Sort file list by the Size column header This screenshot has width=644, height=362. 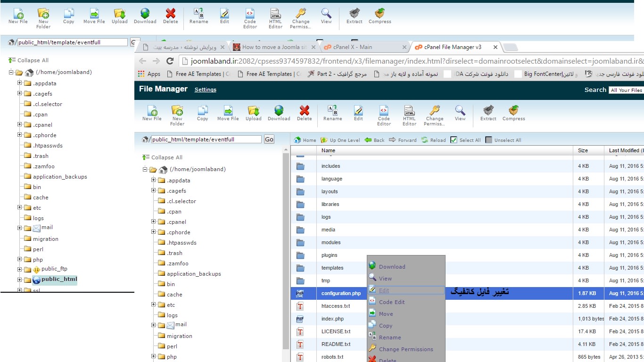583,150
